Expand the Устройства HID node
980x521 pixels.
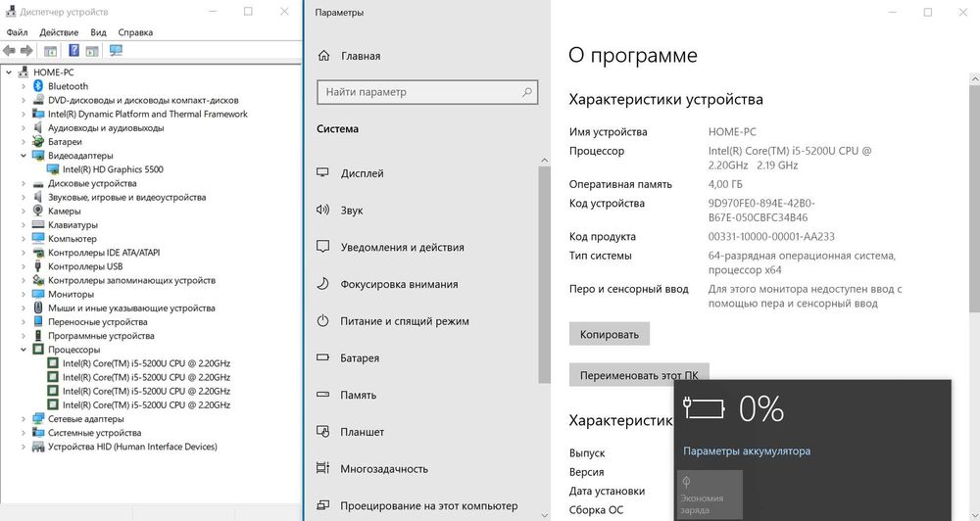[24, 447]
